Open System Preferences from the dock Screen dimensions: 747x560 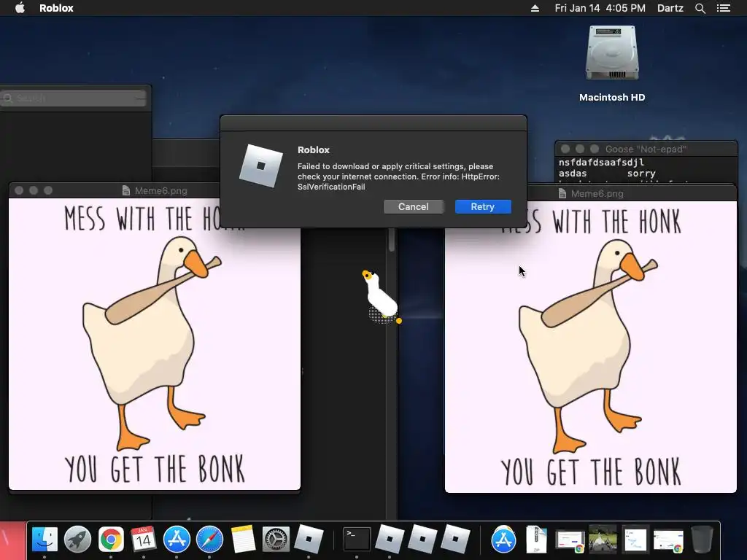click(x=276, y=540)
